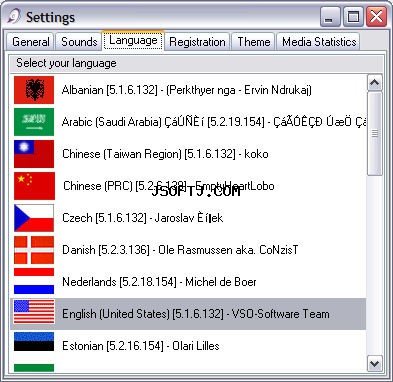The width and height of the screenshot is (393, 382).
Task: Click the Settings window title icon
Action: click(x=14, y=17)
